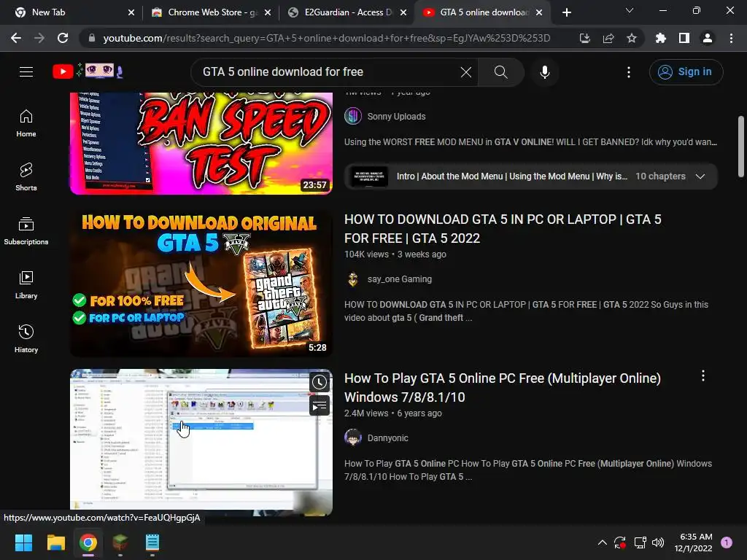Viewport: 747px width, 560px height.
Task: Open Chrome extensions puzzle icon
Action: (661, 38)
